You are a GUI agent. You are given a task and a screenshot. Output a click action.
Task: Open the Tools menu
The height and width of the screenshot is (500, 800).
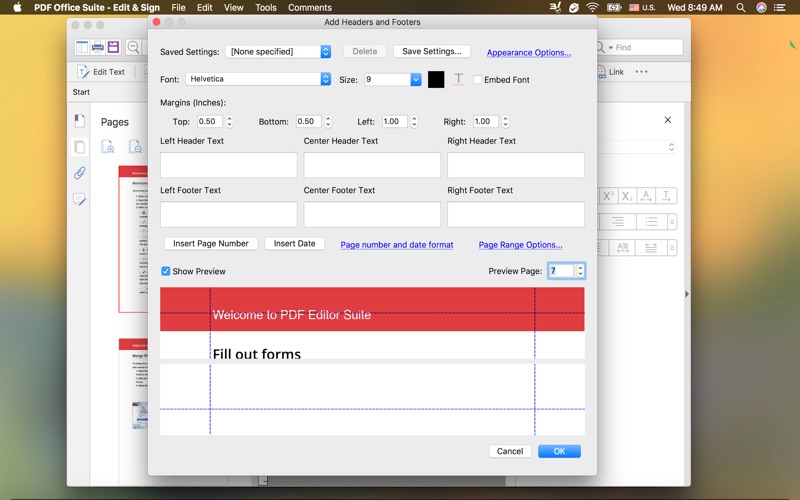[266, 7]
